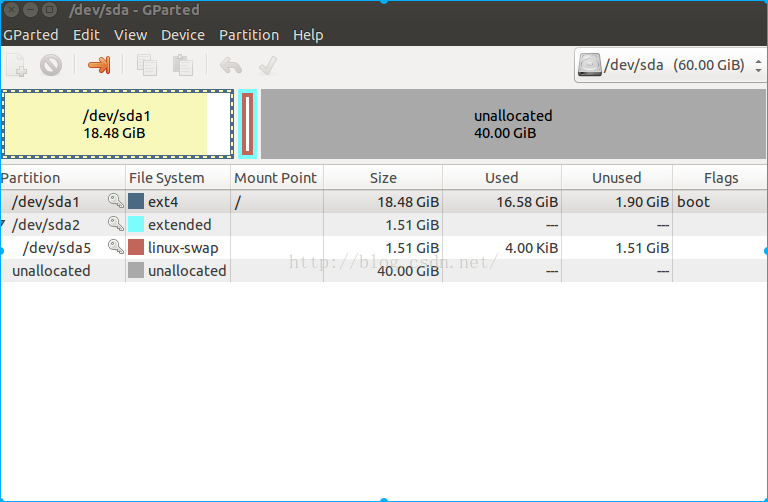Select the /dev/sda2 row in partition list
This screenshot has width=768, height=502.
point(384,224)
